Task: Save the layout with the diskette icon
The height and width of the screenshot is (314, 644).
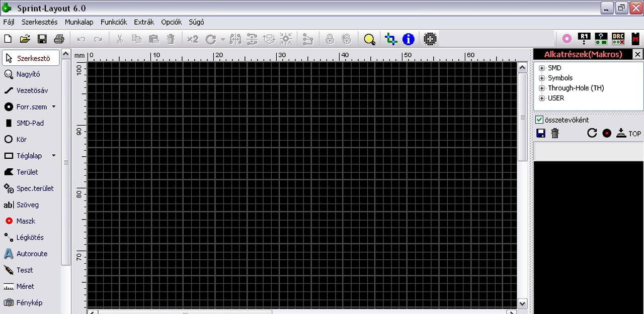Action: 42,39
